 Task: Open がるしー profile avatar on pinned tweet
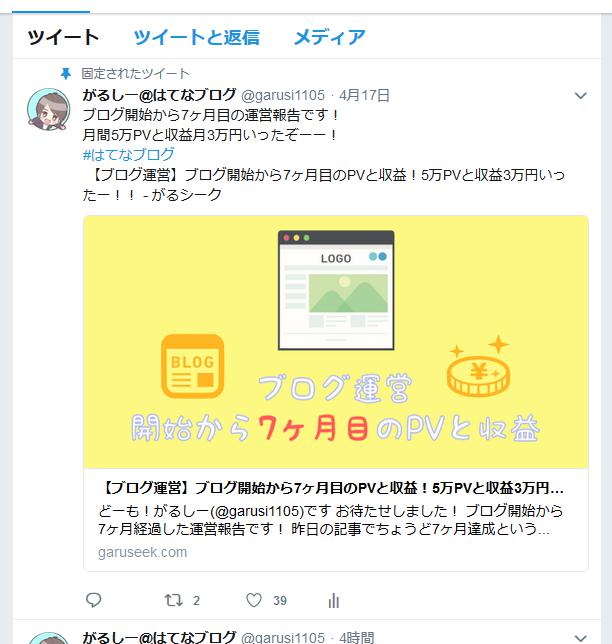48,109
